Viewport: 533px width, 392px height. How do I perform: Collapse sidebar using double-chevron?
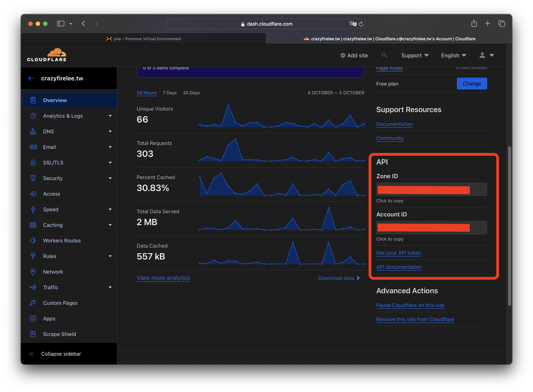pyautogui.click(x=31, y=354)
